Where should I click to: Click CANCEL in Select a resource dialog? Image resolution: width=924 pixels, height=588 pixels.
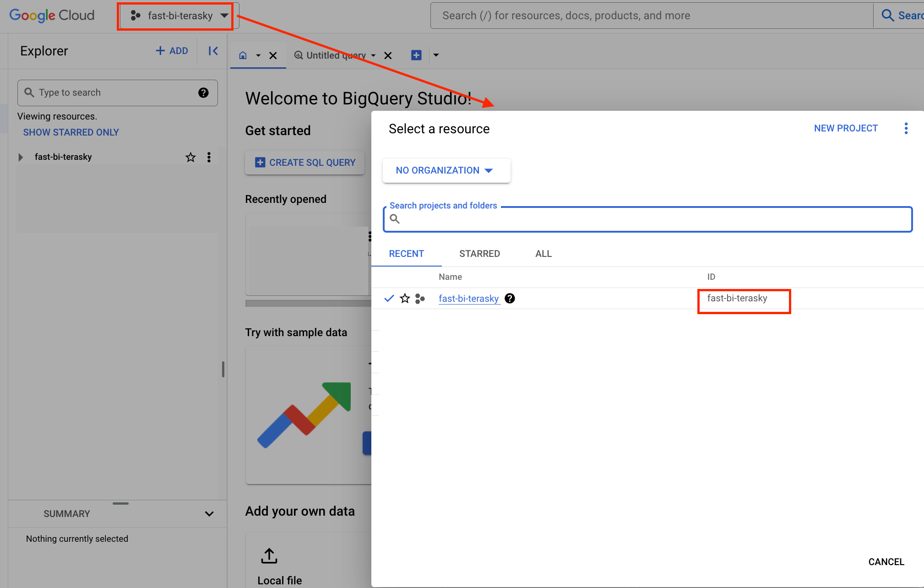click(886, 562)
